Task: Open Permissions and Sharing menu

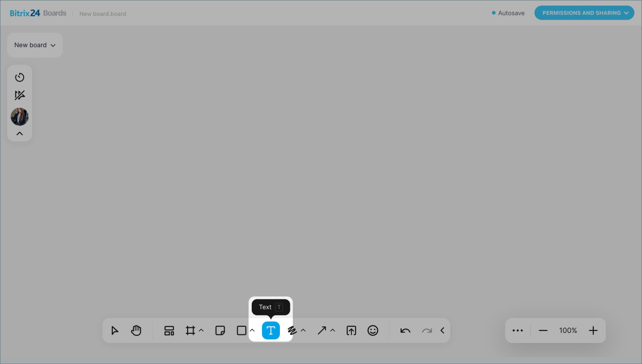Action: click(584, 13)
